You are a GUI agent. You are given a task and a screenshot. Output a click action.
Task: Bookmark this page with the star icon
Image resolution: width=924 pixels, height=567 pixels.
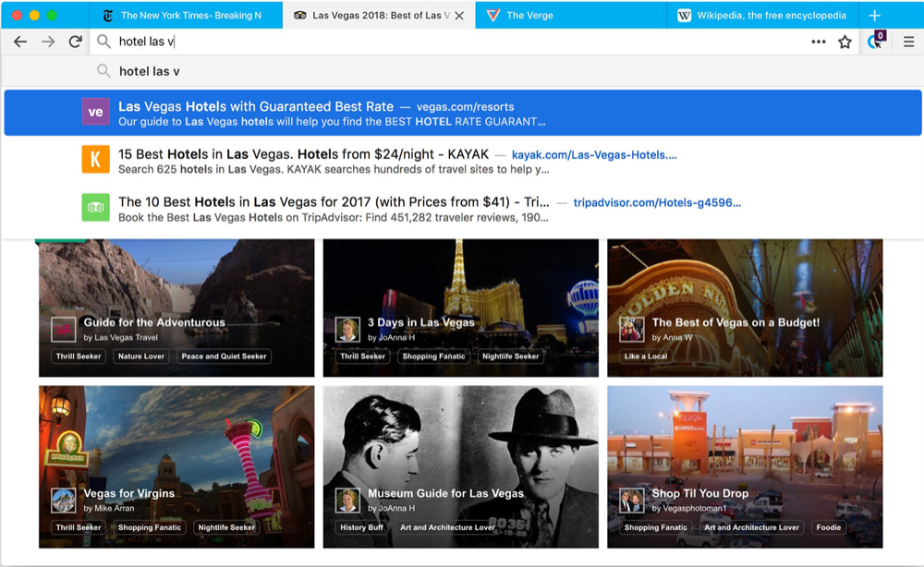pyautogui.click(x=845, y=42)
